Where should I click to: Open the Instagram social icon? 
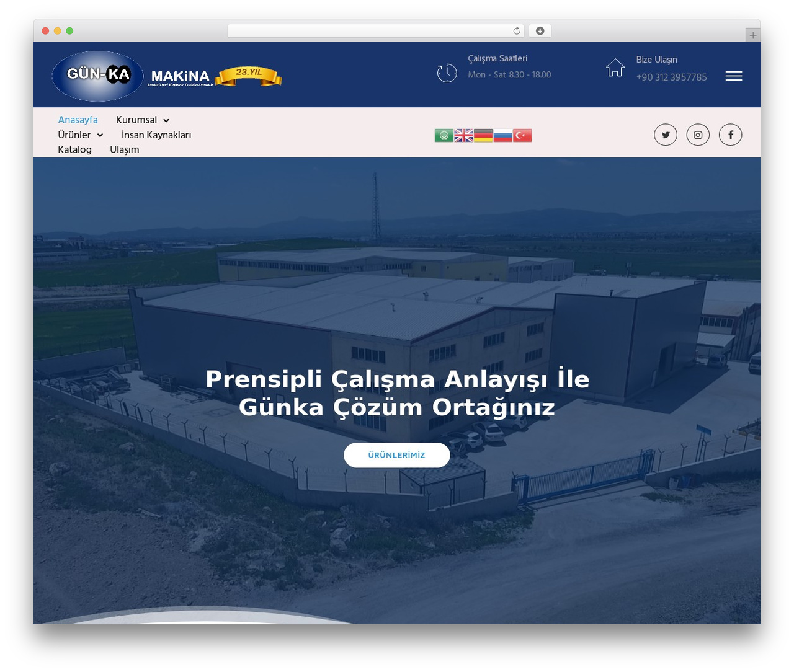pyautogui.click(x=698, y=135)
